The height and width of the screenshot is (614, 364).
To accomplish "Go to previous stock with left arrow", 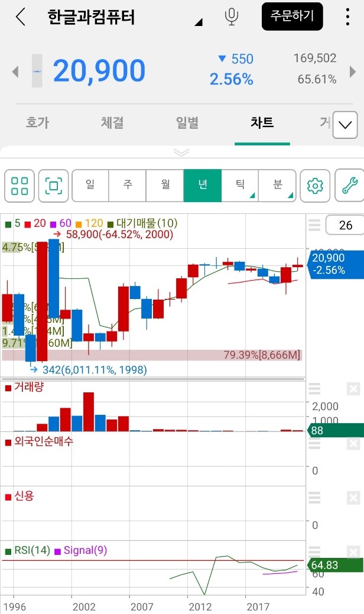I will (15, 72).
